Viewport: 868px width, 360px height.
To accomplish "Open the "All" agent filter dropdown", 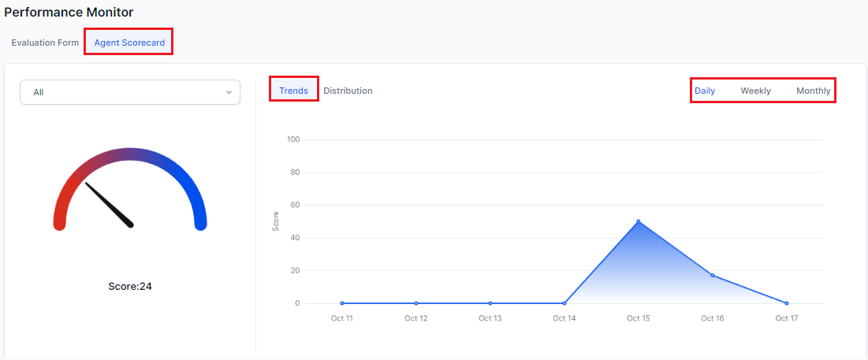I will [129, 92].
